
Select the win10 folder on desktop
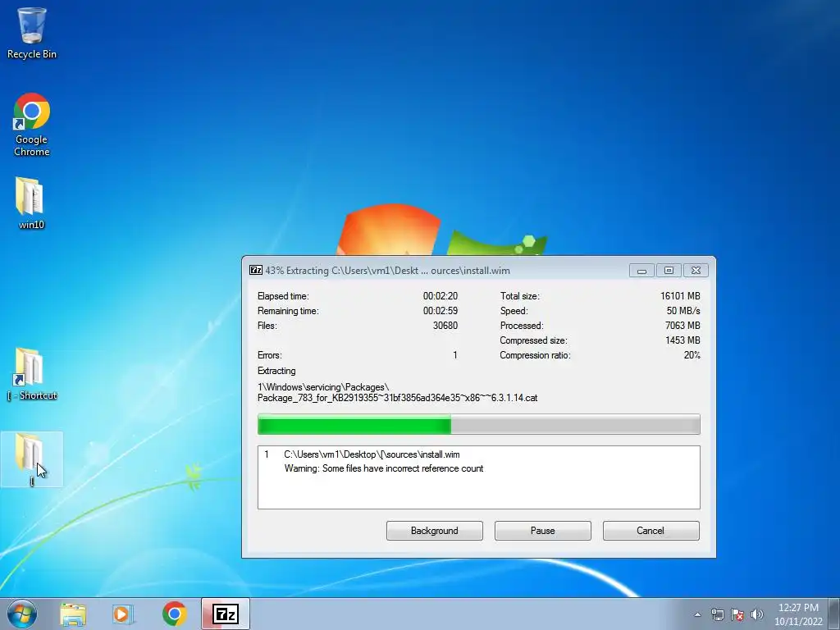pos(31,203)
